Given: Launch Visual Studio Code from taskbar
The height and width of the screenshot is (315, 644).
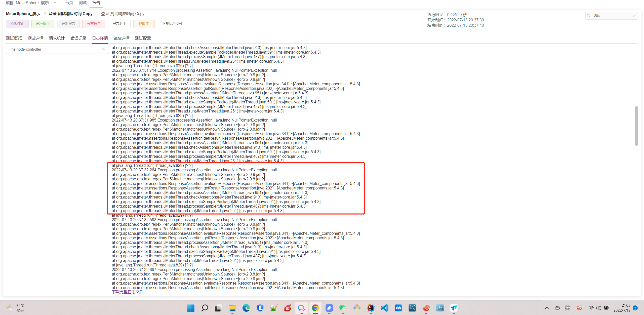Looking at the screenshot, I should pyautogui.click(x=384, y=308).
